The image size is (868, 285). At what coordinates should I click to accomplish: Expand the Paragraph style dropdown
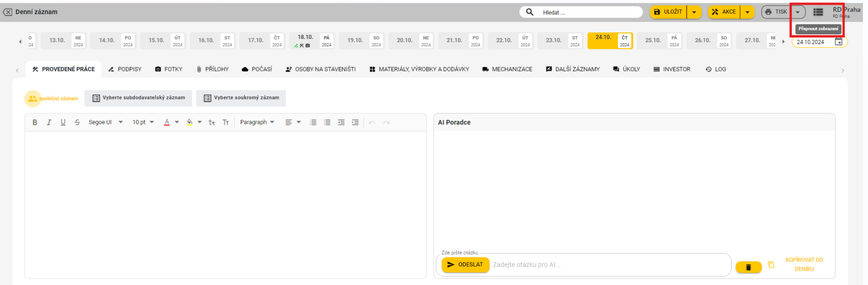click(x=257, y=123)
